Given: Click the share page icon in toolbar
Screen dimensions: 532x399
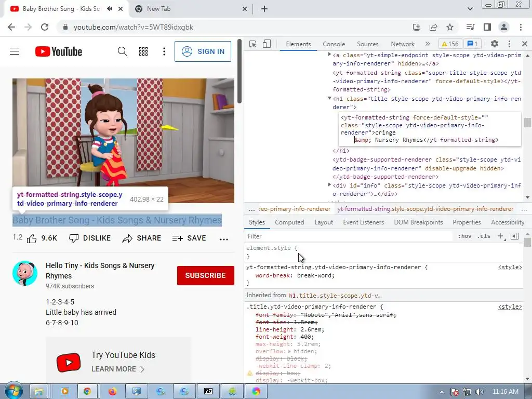Looking at the screenshot, I should coord(433,27).
